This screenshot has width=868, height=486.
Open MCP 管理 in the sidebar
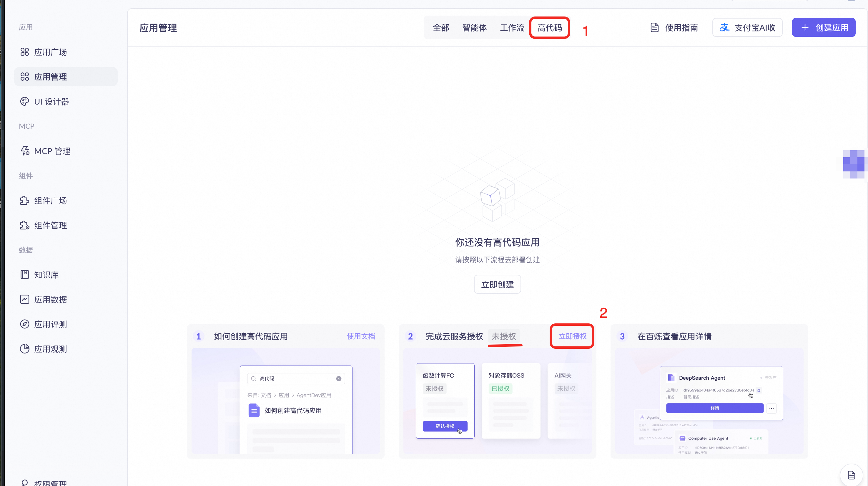(x=52, y=151)
